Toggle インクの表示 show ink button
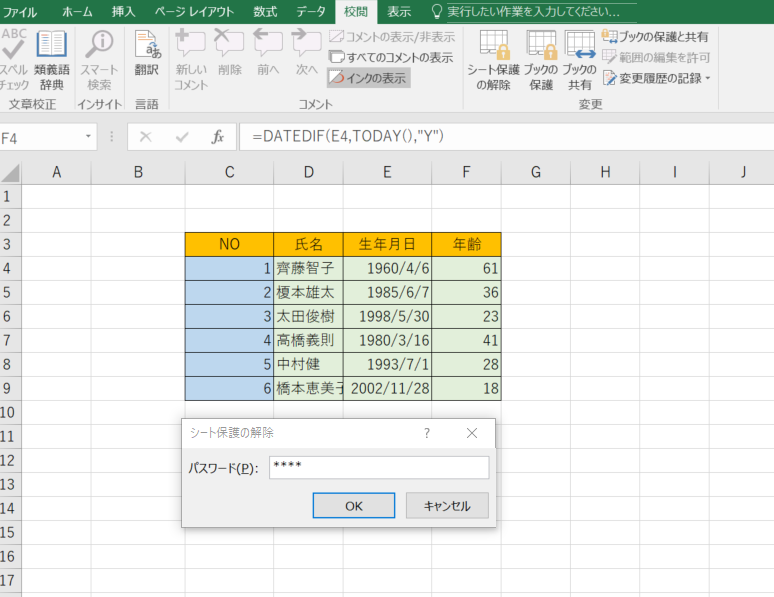 click(x=369, y=78)
